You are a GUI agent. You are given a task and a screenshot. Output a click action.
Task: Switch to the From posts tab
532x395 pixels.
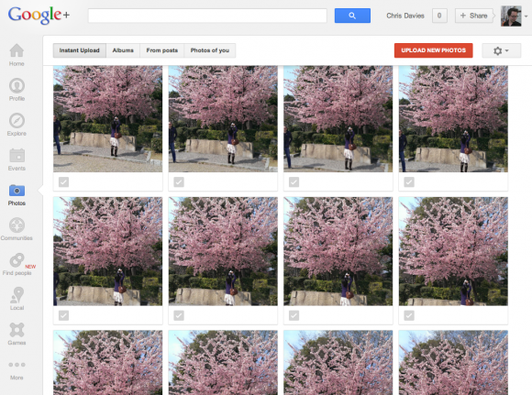pyautogui.click(x=161, y=50)
